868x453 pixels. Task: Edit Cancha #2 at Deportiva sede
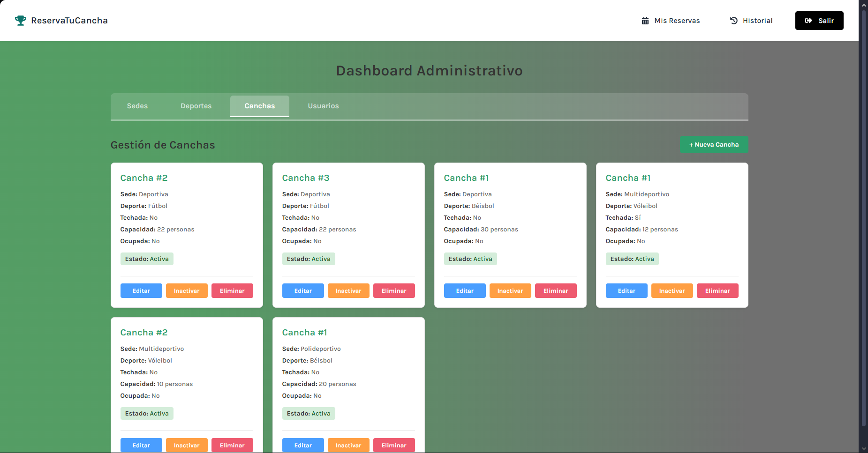(141, 291)
